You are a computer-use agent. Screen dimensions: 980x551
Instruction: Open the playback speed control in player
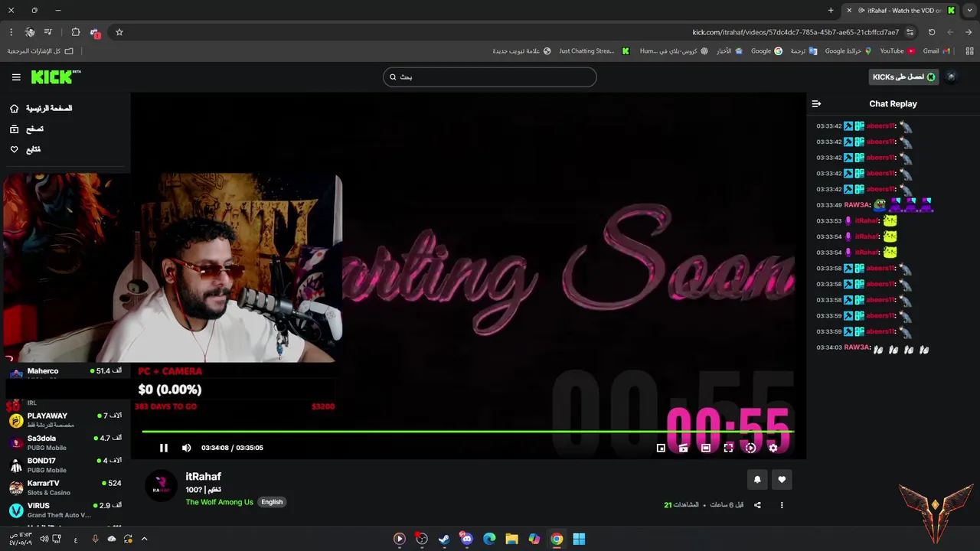click(x=750, y=448)
